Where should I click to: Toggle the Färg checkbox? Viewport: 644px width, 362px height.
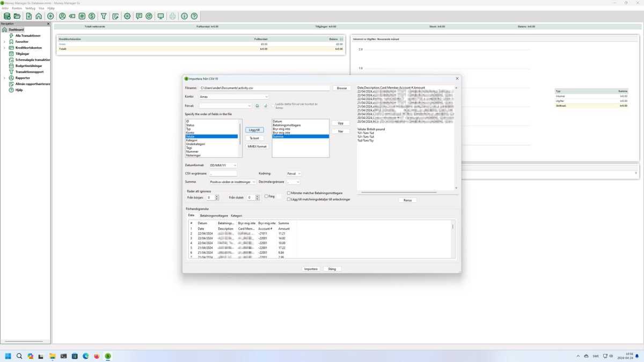pos(267,197)
